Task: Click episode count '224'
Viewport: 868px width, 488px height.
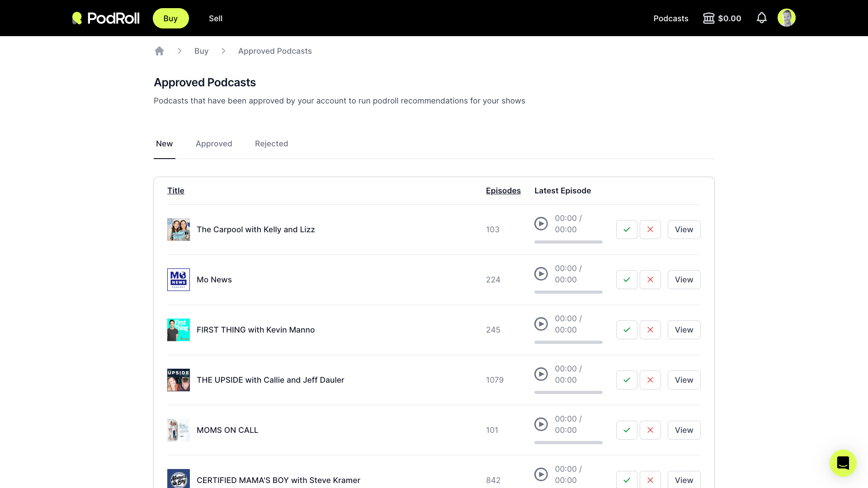Action: tap(493, 280)
